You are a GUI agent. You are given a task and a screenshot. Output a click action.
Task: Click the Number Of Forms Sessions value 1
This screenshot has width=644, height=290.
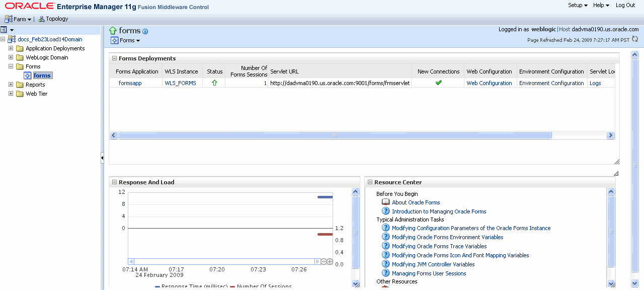pyautogui.click(x=265, y=83)
